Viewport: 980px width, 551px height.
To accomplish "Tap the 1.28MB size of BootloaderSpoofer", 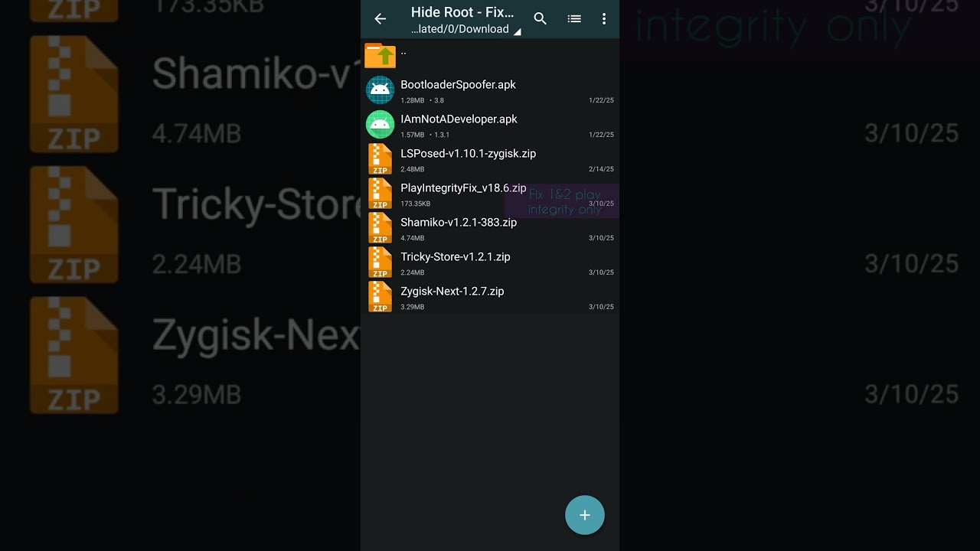I will [x=412, y=100].
